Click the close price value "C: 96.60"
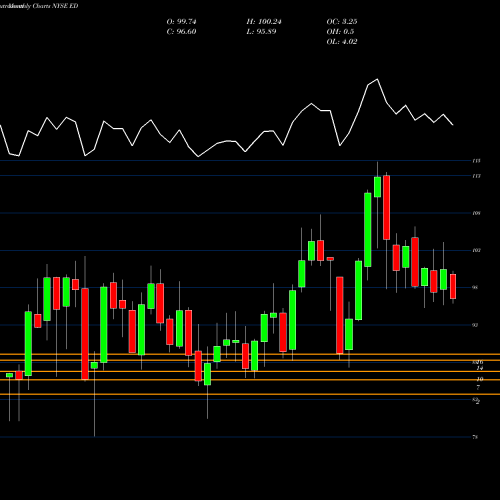500x500 pixels. (181, 32)
